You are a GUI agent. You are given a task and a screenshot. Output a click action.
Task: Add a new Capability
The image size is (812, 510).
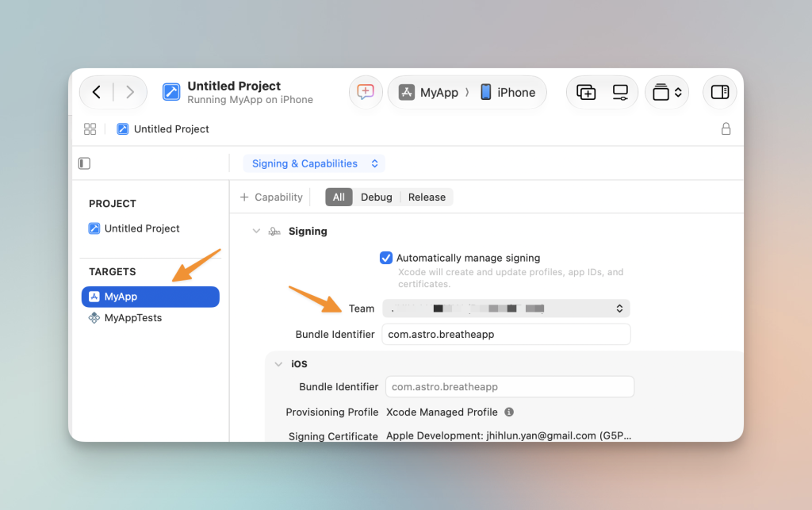(x=271, y=197)
